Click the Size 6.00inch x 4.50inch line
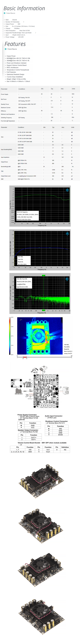The height and width of the screenshot is (644, 80). click(x=18, y=81)
